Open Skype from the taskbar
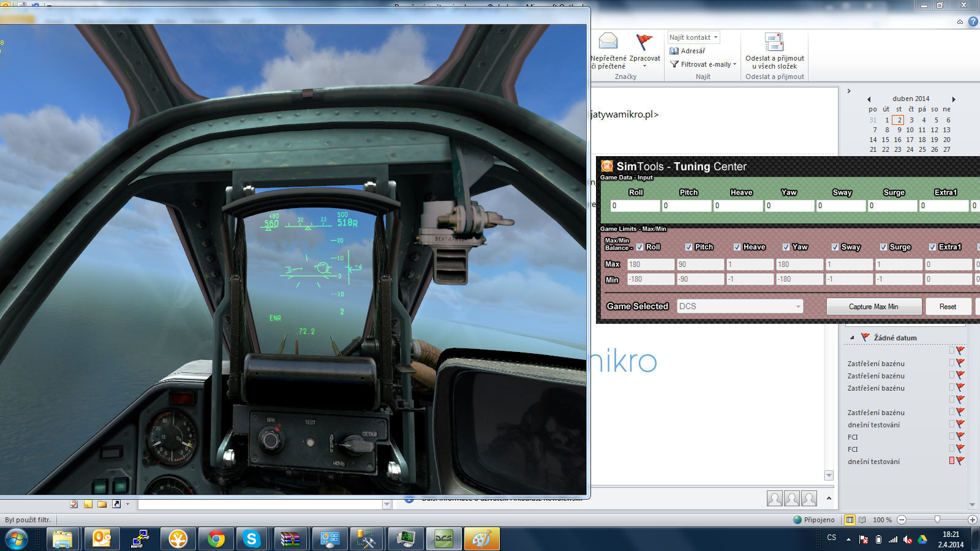 251,539
